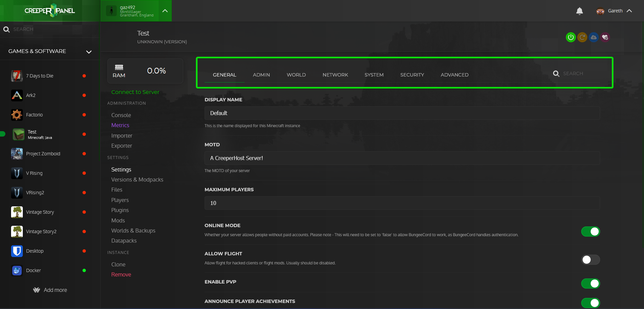Collapse the Games & Software section

pyautogui.click(x=89, y=52)
